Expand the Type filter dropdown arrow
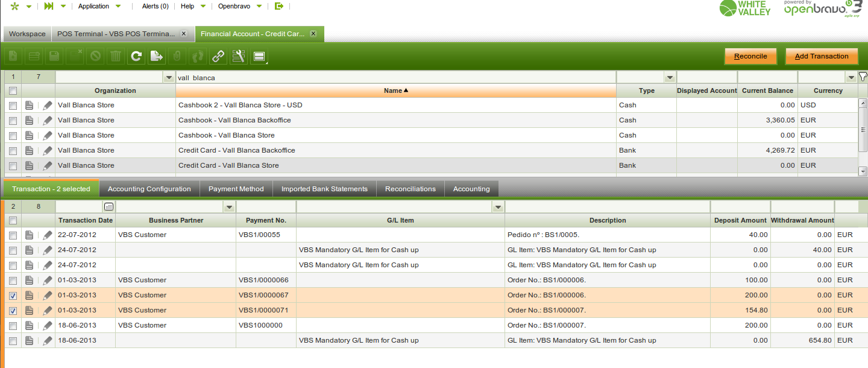 pos(670,78)
